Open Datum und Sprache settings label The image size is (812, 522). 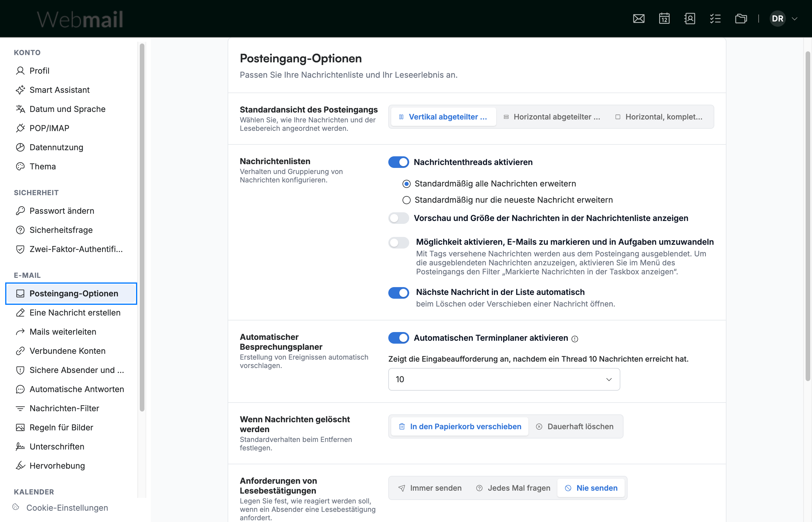tap(68, 109)
